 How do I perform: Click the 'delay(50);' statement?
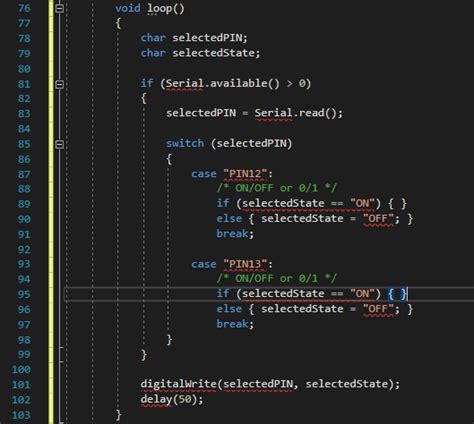pyautogui.click(x=172, y=399)
